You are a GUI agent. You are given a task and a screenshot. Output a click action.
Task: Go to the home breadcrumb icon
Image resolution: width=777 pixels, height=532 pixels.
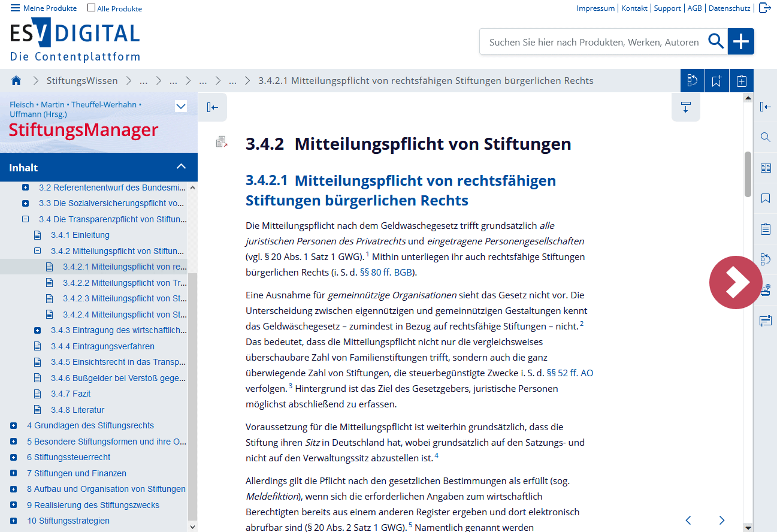(16, 80)
